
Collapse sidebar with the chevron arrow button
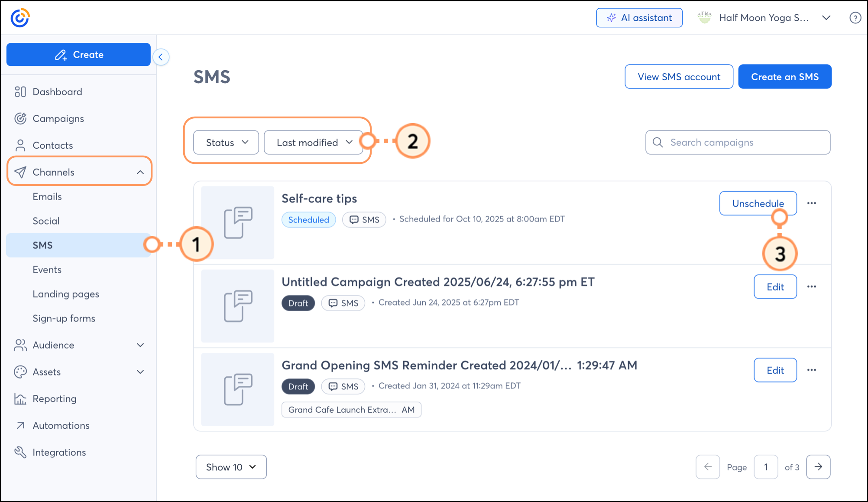[x=161, y=57]
